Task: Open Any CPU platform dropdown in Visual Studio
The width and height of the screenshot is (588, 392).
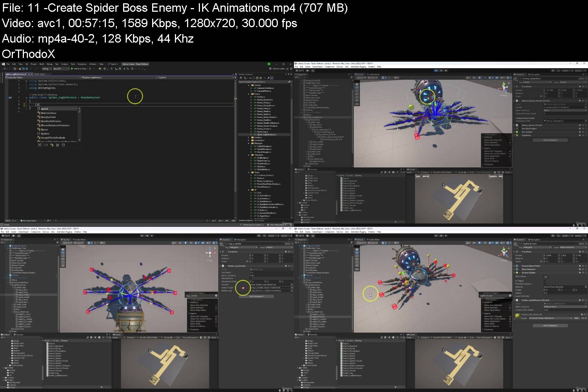Action: coord(61,69)
